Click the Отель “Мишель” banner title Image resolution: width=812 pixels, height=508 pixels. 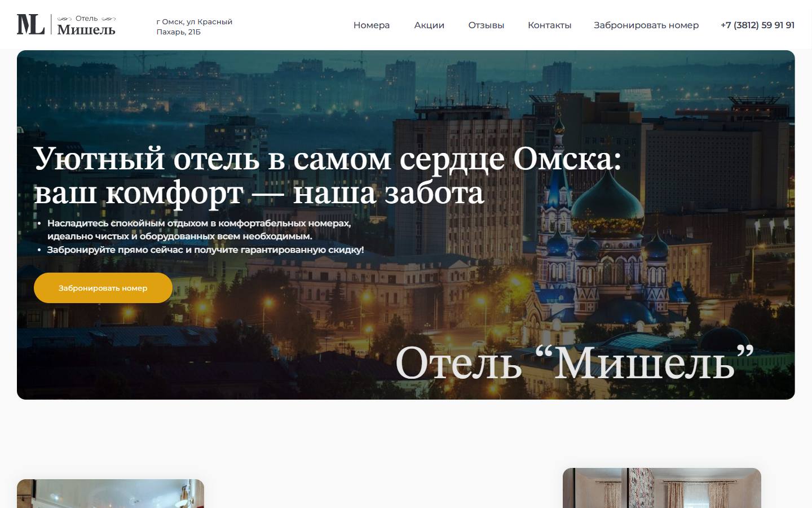tap(575, 362)
